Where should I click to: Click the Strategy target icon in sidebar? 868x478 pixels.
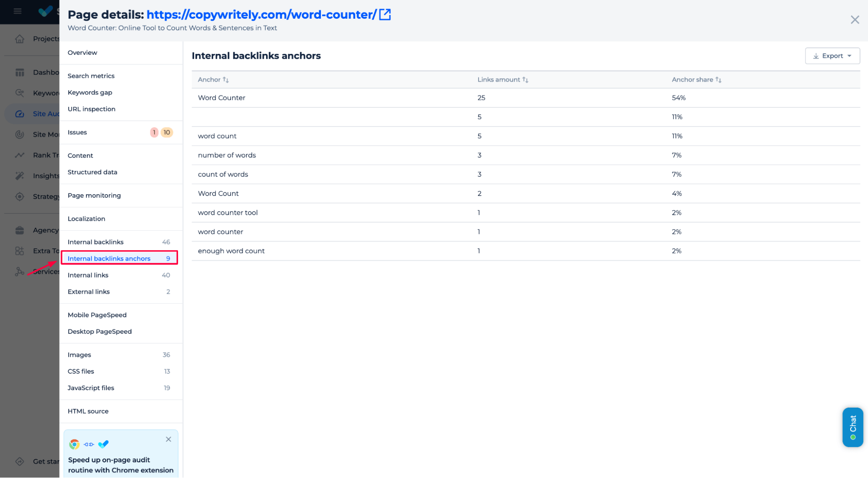20,196
